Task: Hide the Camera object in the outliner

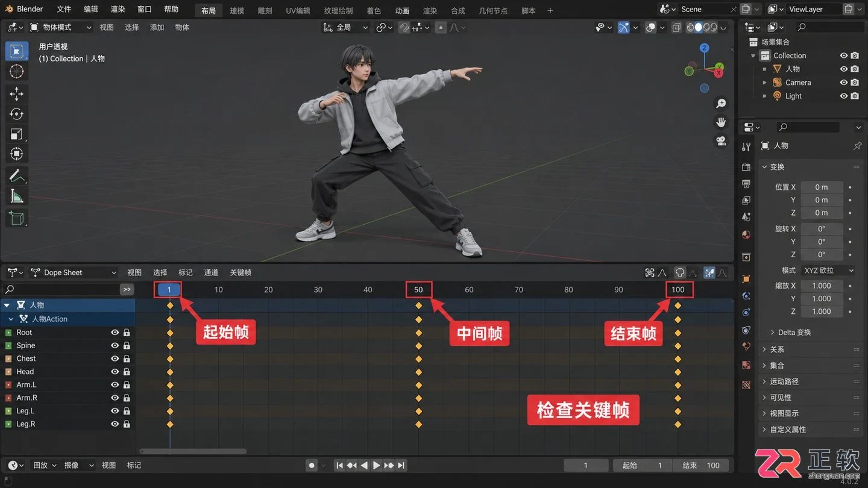Action: click(x=844, y=83)
